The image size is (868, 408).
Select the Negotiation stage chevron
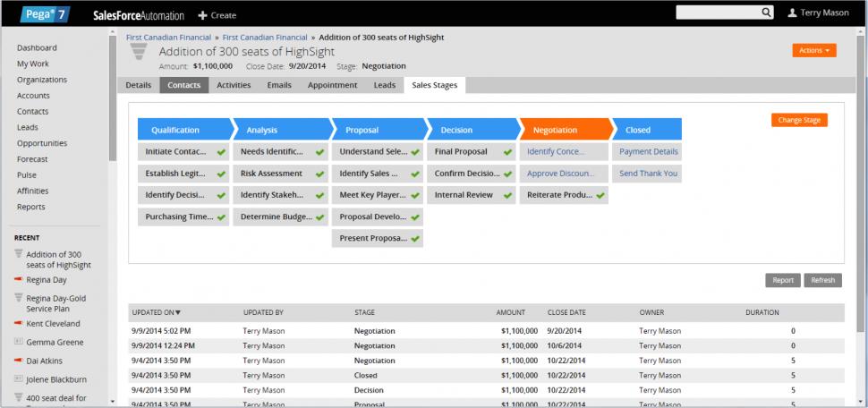pyautogui.click(x=566, y=129)
